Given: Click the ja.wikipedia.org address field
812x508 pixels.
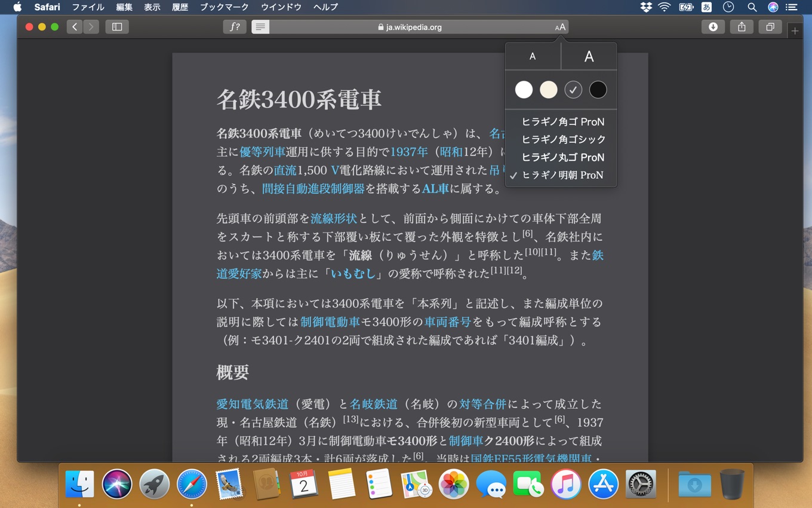Looking at the screenshot, I should coord(410,27).
